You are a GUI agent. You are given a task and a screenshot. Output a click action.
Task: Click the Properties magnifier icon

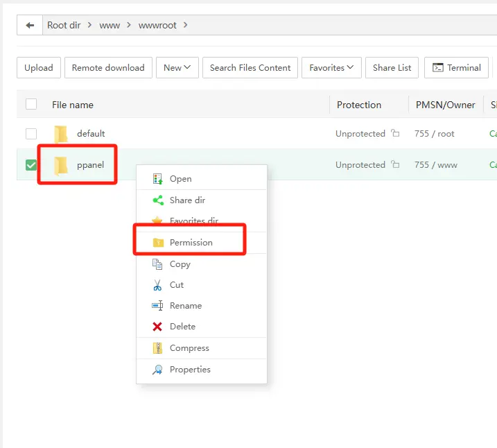tap(157, 370)
